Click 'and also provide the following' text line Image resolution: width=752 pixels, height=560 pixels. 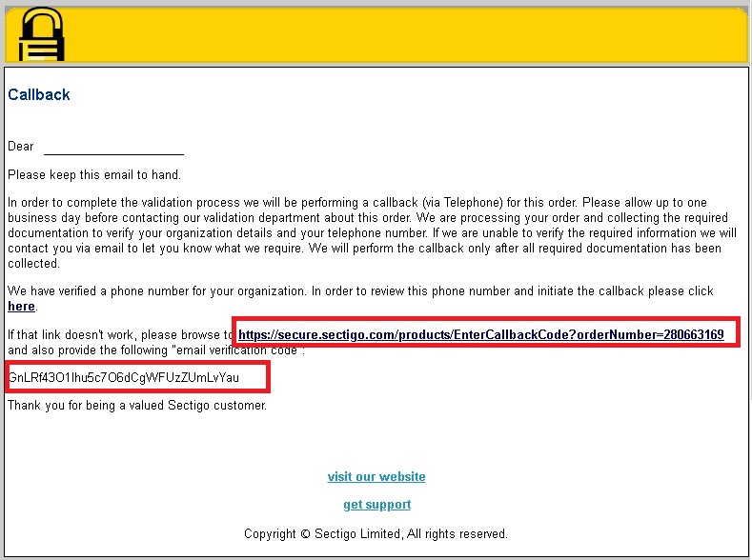point(156,350)
